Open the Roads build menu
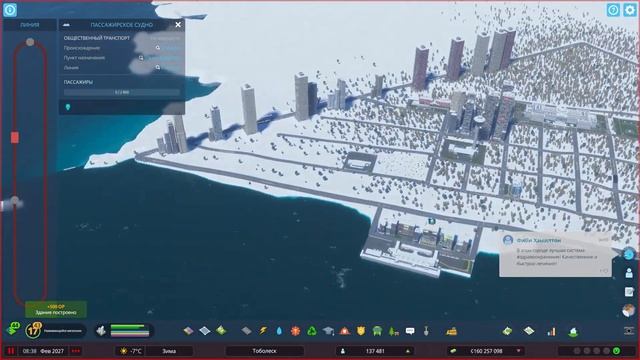 pos(246,331)
